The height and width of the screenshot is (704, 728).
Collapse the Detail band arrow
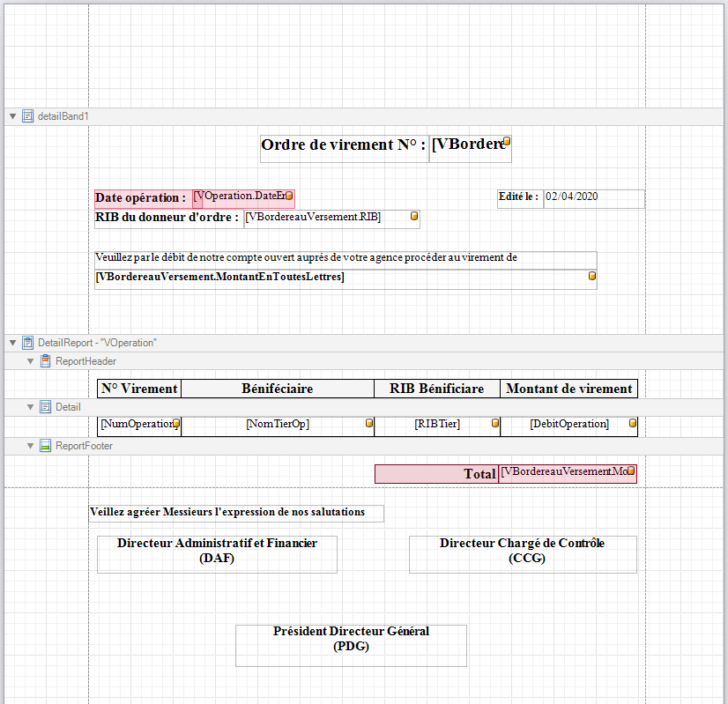30,407
